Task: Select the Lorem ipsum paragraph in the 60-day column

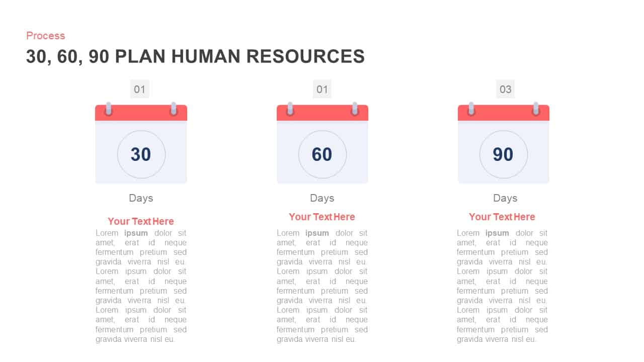Action: (x=322, y=286)
